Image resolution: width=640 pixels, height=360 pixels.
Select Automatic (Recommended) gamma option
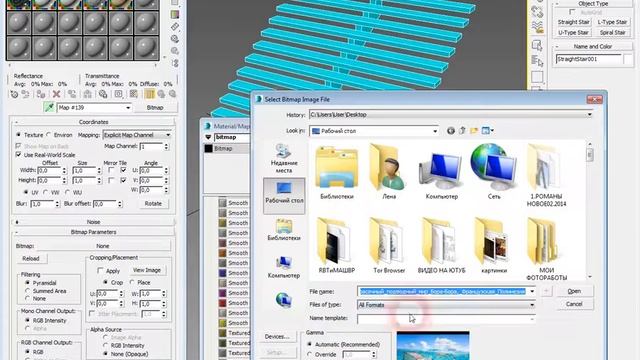pyautogui.click(x=309, y=344)
